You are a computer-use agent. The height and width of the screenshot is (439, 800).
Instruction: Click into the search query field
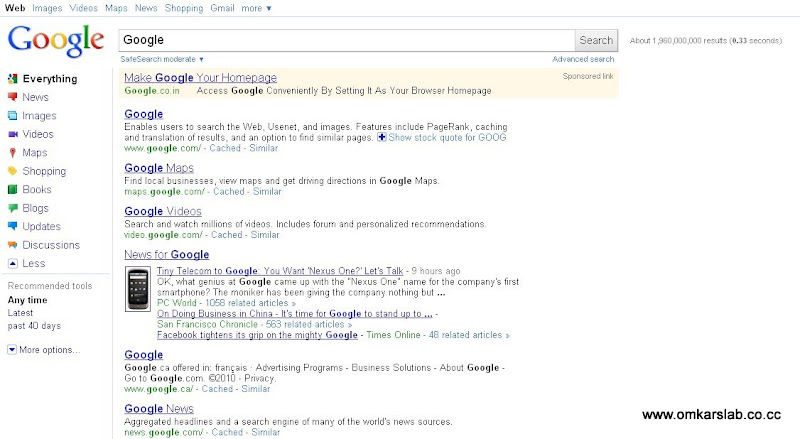coord(346,40)
